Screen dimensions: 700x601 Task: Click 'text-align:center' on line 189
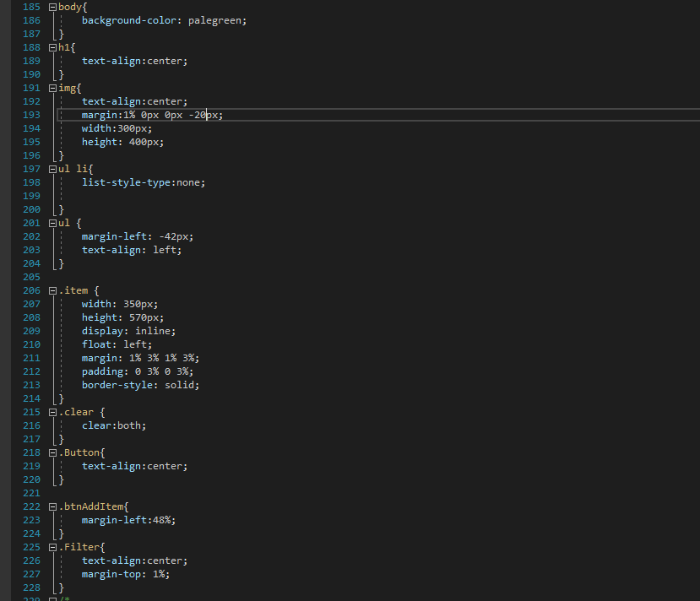[x=132, y=61]
